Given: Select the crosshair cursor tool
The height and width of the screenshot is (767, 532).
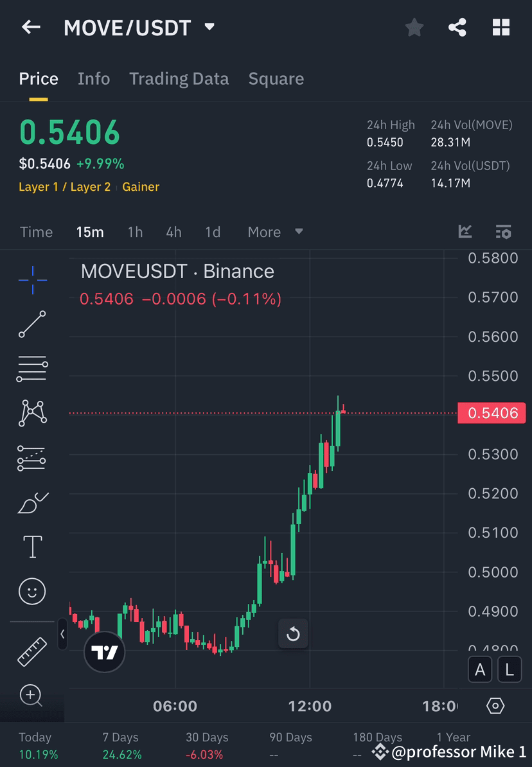Looking at the screenshot, I should [32, 279].
